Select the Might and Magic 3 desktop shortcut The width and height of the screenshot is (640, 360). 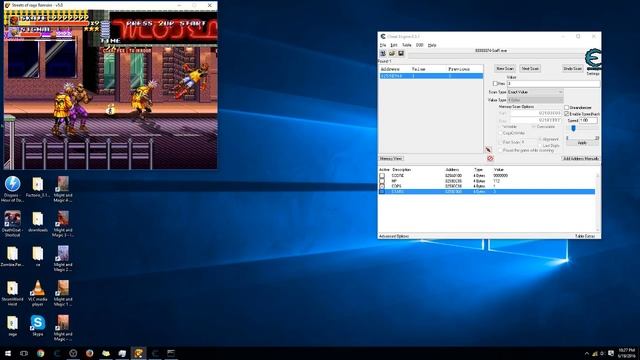coord(63,223)
